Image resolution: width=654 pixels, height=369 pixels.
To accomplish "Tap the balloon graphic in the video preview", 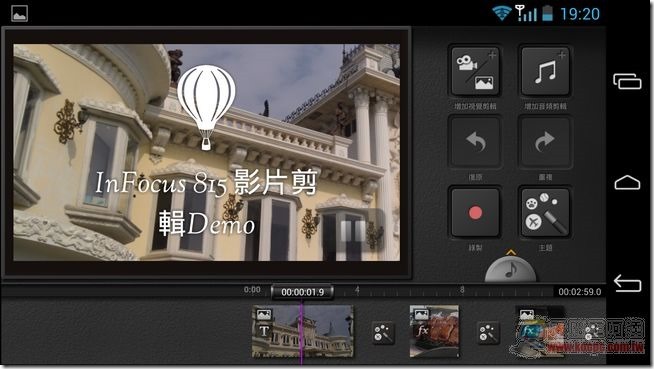I will (x=206, y=107).
